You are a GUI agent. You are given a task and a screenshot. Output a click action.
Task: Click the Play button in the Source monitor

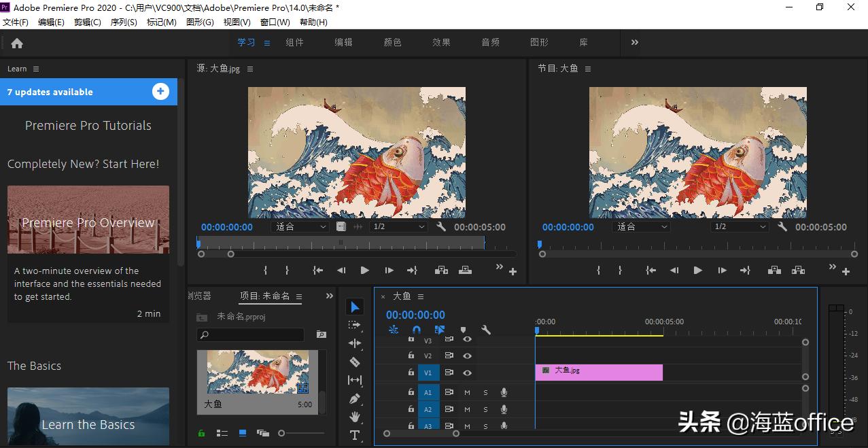point(364,270)
